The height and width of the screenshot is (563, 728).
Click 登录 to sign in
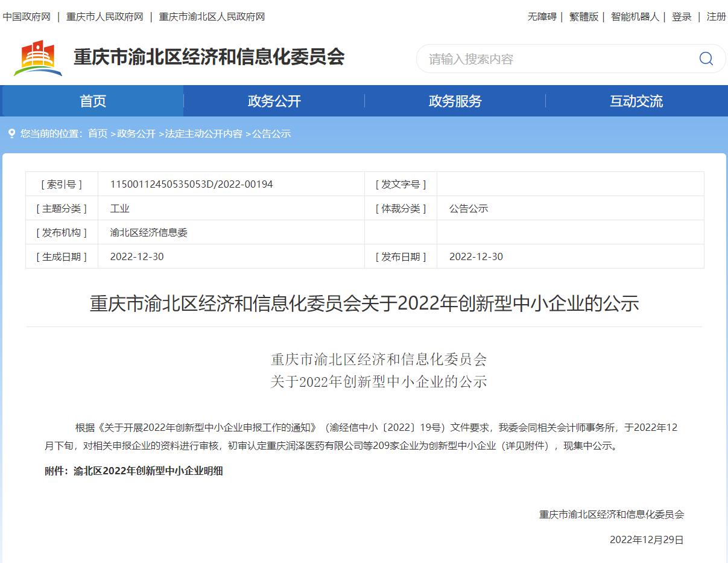(x=681, y=17)
